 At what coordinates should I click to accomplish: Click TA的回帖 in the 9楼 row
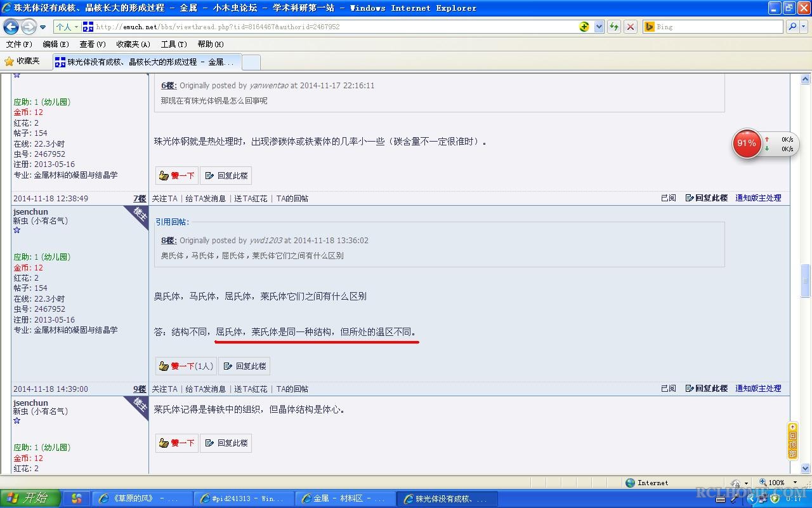point(292,389)
